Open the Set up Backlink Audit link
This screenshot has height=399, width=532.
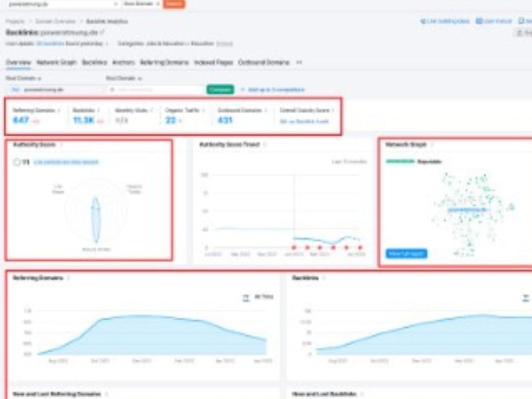pos(304,121)
